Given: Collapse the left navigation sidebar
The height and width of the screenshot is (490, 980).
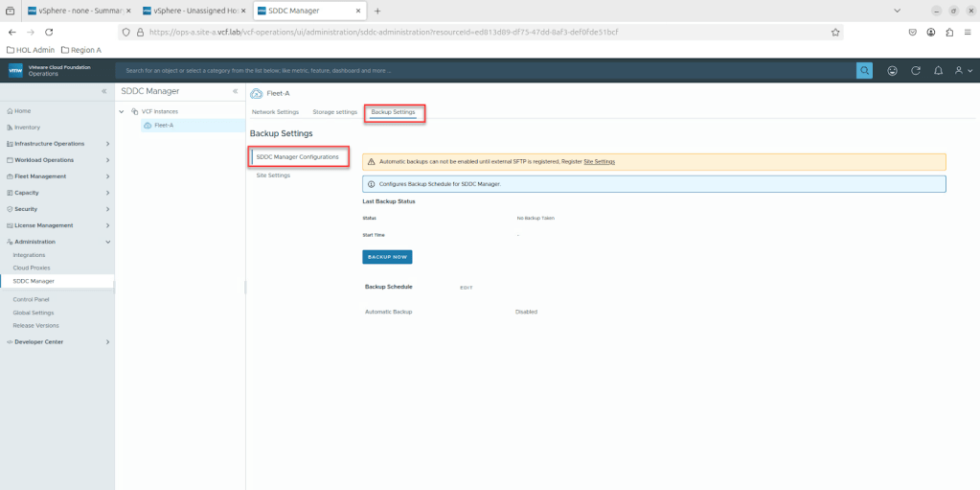Looking at the screenshot, I should (x=104, y=91).
